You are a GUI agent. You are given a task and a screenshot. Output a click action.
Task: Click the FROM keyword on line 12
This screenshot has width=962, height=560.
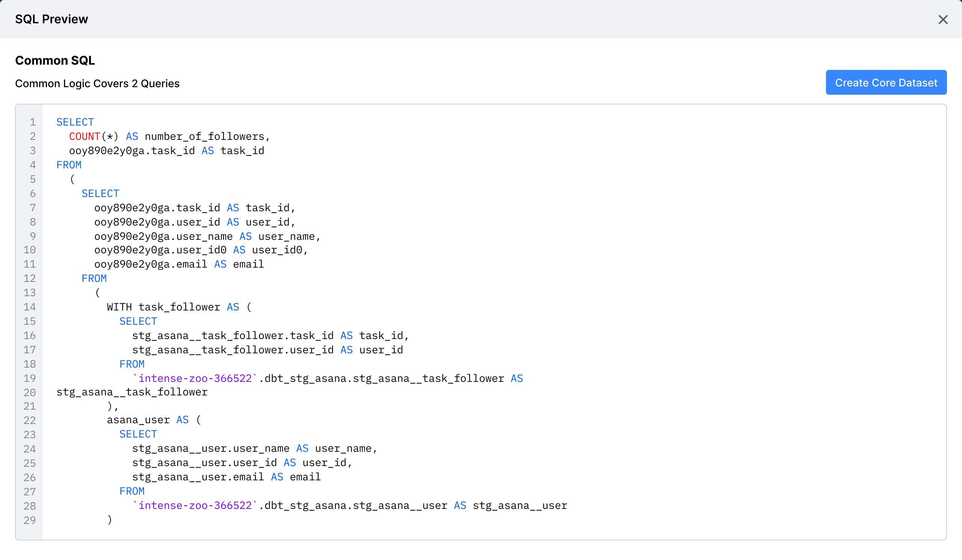click(x=94, y=278)
